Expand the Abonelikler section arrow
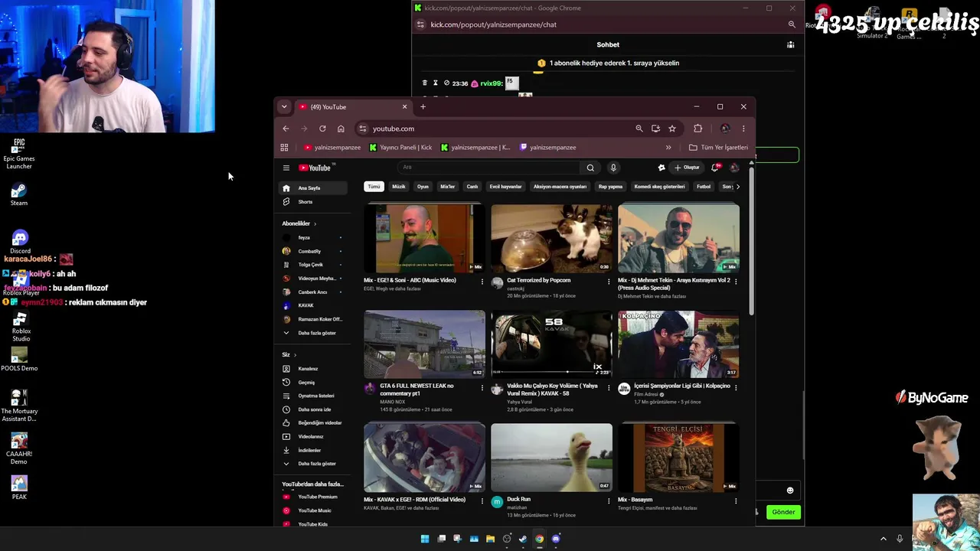 coord(315,223)
